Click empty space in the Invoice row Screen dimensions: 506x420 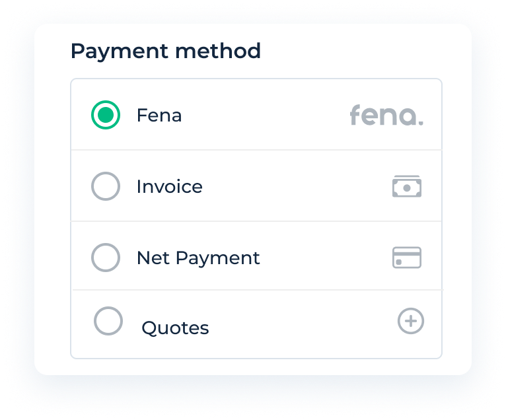[291, 187]
